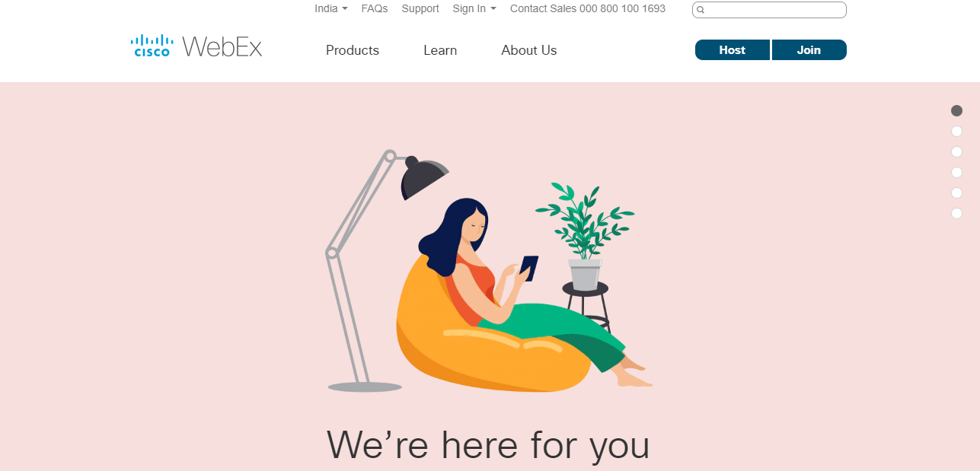This screenshot has width=980, height=471.
Task: Open the Products menu
Action: 353,50
